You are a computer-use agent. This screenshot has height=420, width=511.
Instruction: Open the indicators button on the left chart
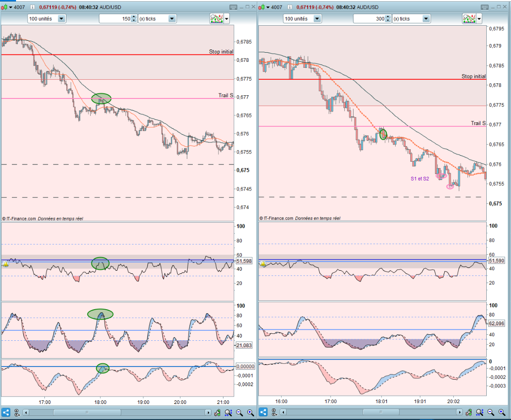(x=217, y=19)
